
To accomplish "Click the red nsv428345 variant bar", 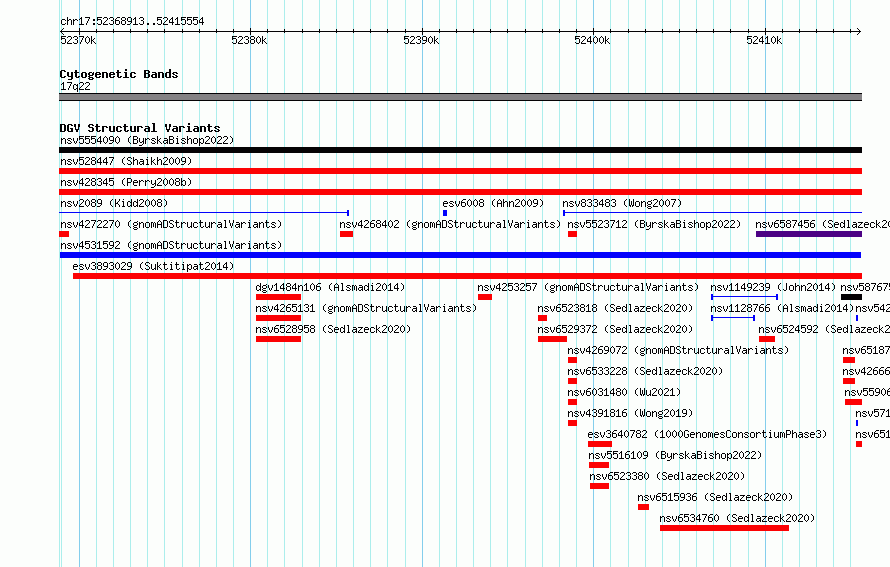I will click(x=460, y=192).
